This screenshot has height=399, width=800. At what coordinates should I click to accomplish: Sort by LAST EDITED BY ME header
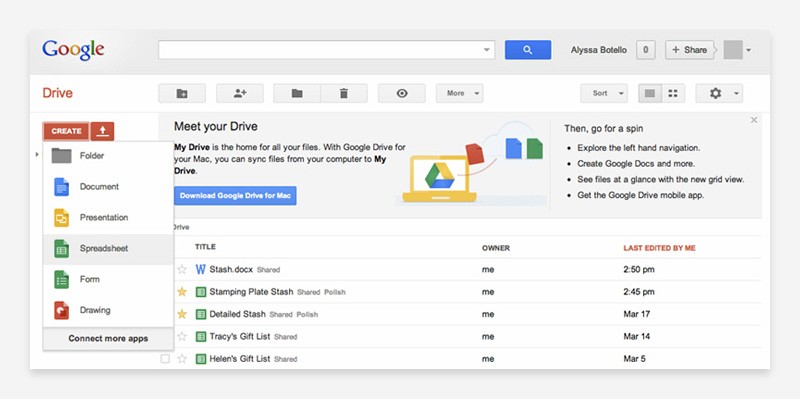click(x=659, y=248)
